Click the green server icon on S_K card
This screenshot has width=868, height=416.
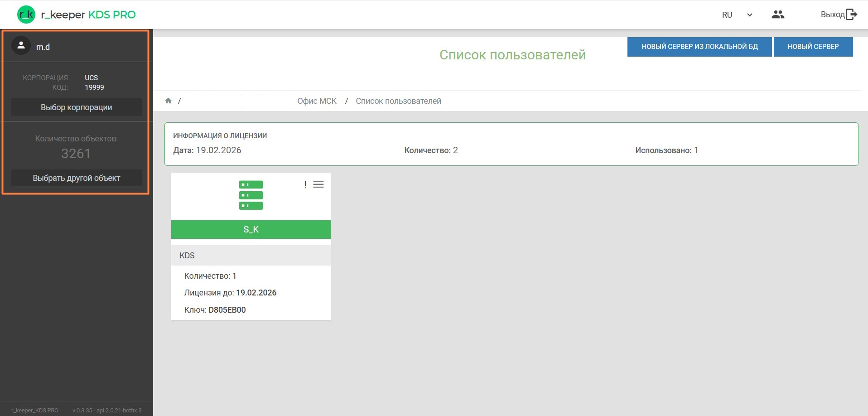tap(251, 195)
